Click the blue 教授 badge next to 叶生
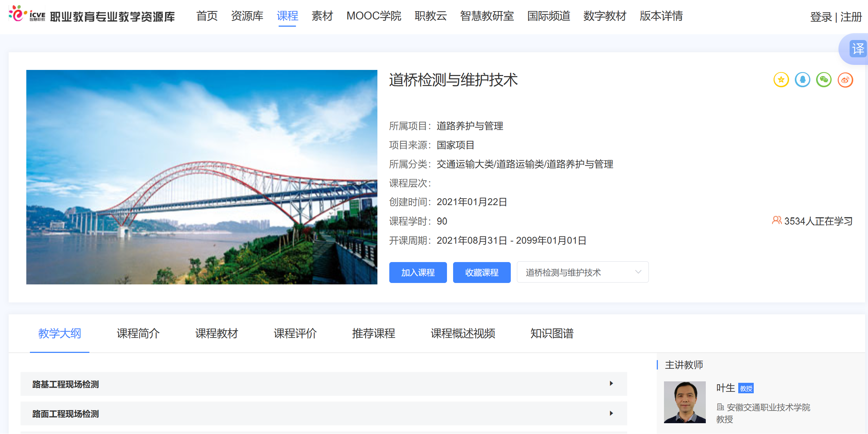Image resolution: width=868 pixels, height=434 pixels. [747, 388]
